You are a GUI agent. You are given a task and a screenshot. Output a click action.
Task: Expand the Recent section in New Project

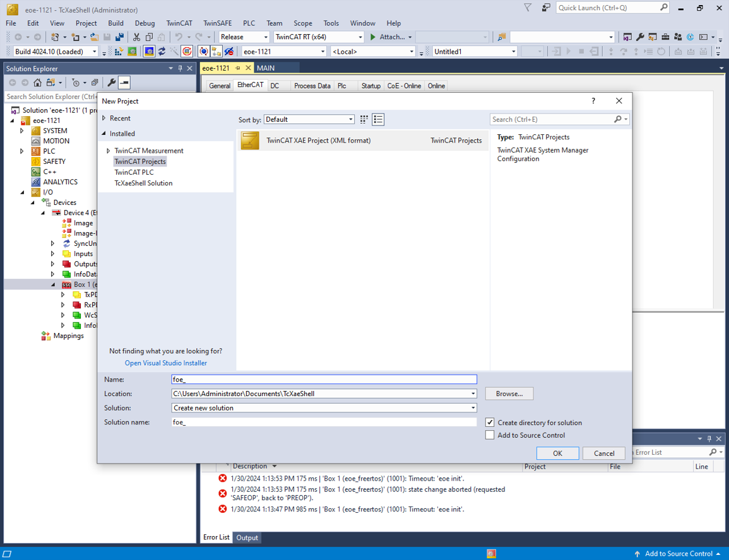tap(104, 119)
